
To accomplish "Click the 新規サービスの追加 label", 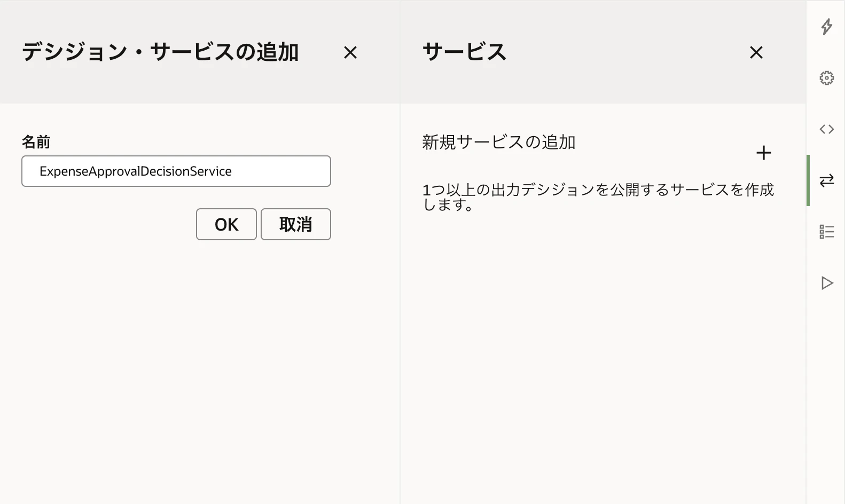I will (499, 142).
